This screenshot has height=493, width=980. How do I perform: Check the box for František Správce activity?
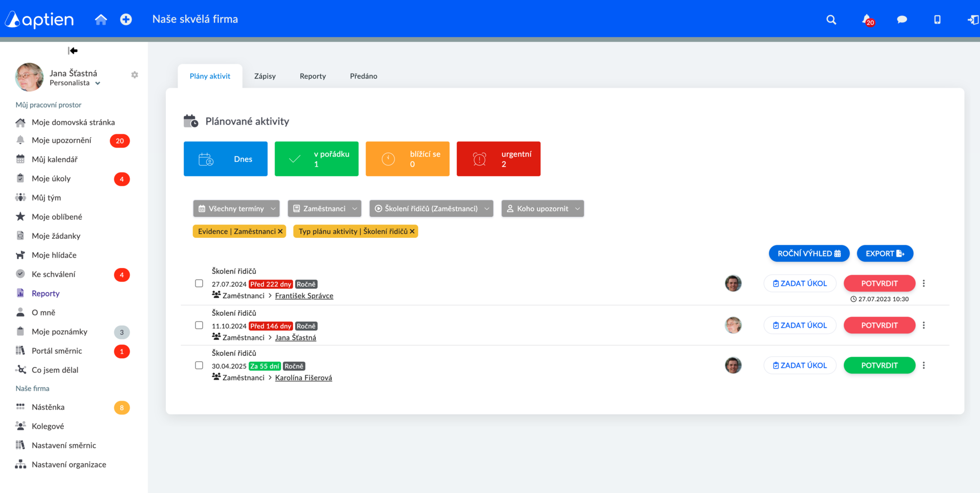click(199, 283)
